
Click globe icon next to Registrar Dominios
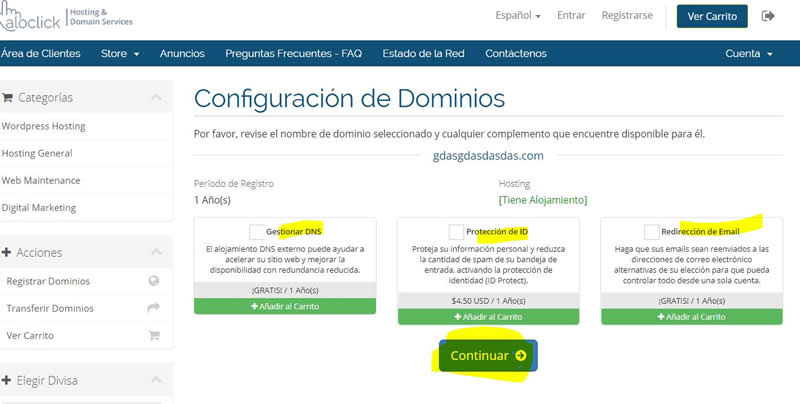[153, 282]
